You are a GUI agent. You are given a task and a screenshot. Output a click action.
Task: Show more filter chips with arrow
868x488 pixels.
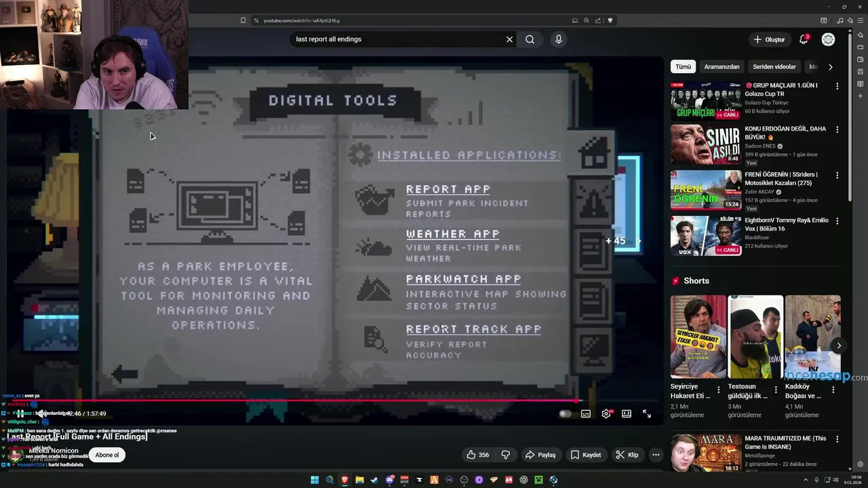(831, 66)
